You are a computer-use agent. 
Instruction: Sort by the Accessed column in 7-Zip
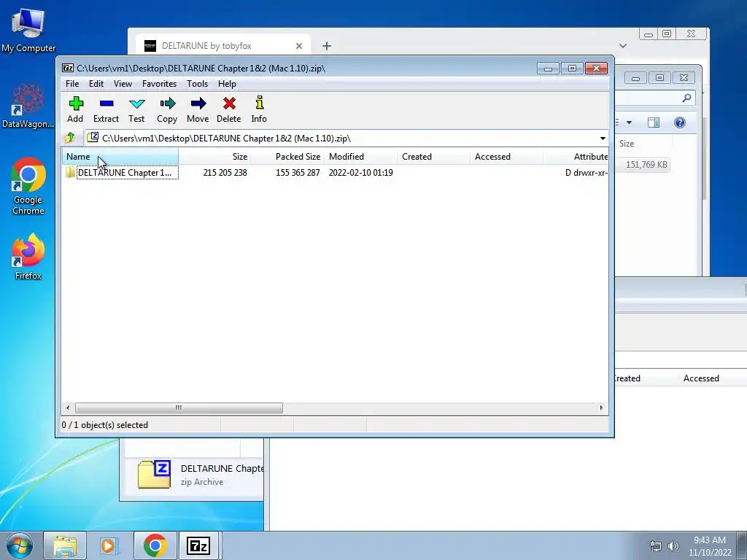click(506, 157)
